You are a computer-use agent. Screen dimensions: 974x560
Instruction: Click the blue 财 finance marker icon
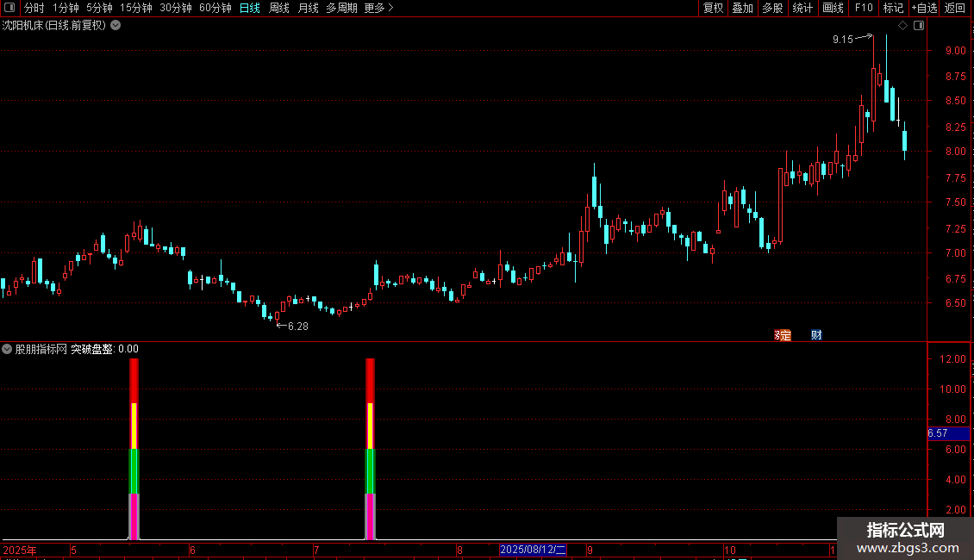(x=816, y=335)
